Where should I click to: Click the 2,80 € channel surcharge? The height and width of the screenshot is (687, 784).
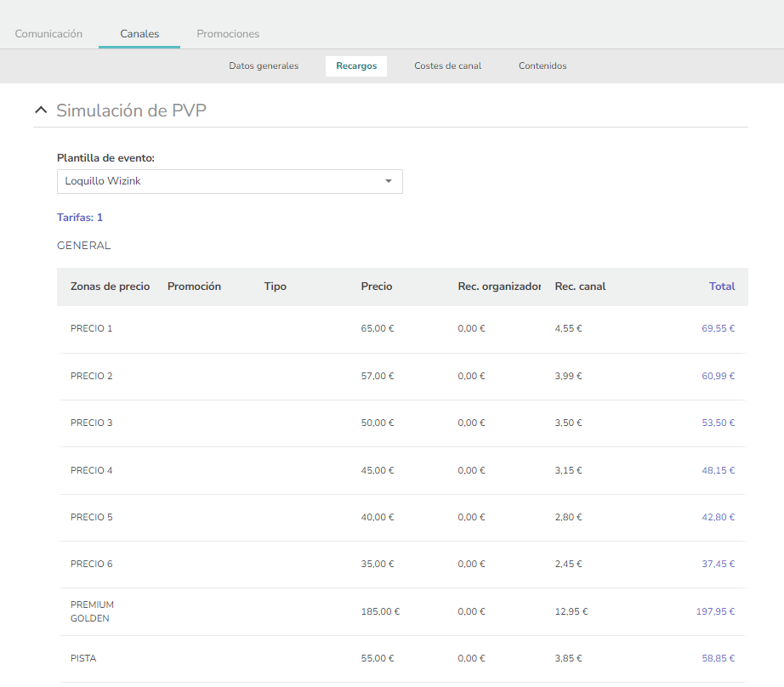point(569,518)
